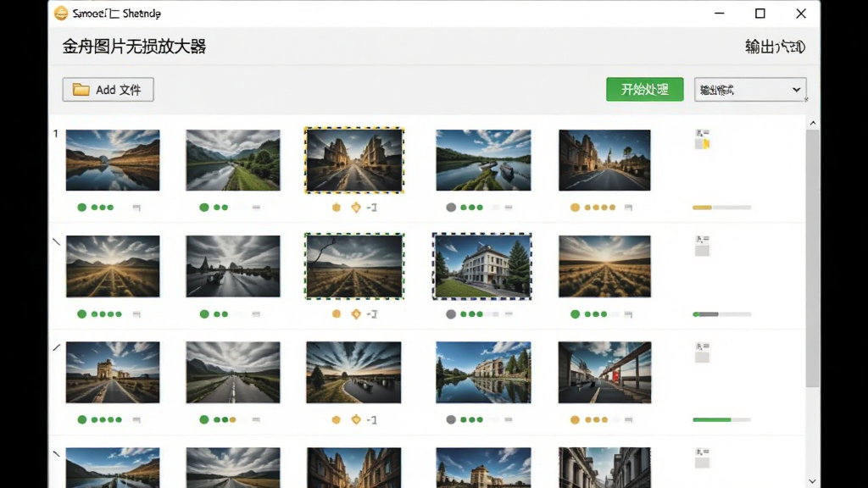Start processing with the green 开始处理 button
Image resolution: width=868 pixels, height=488 pixels.
644,90
